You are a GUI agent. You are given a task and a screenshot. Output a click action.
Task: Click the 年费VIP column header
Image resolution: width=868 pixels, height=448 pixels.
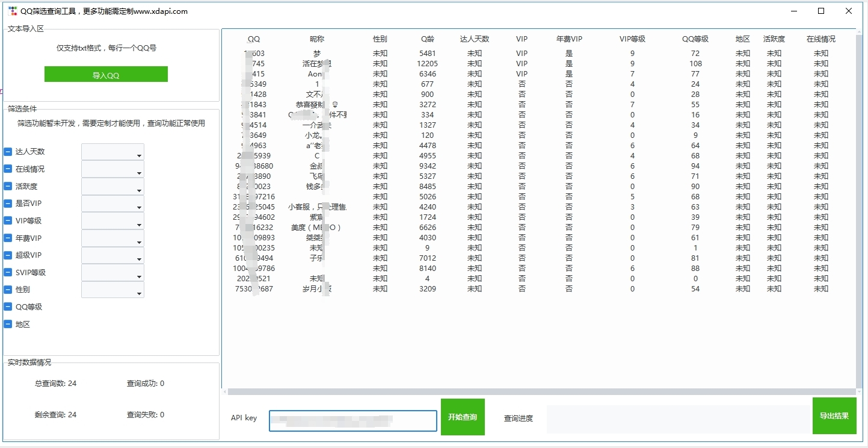pyautogui.click(x=569, y=39)
